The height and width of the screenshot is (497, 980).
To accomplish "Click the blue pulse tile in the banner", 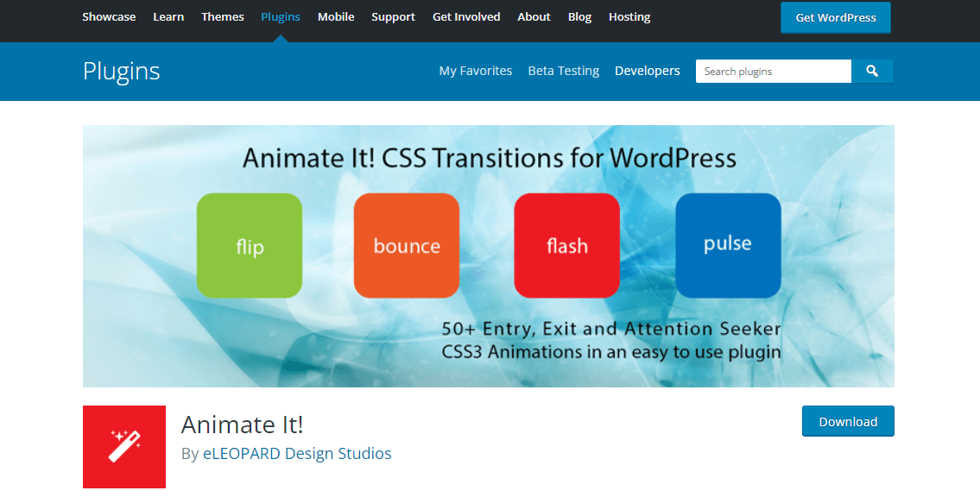I will (728, 245).
